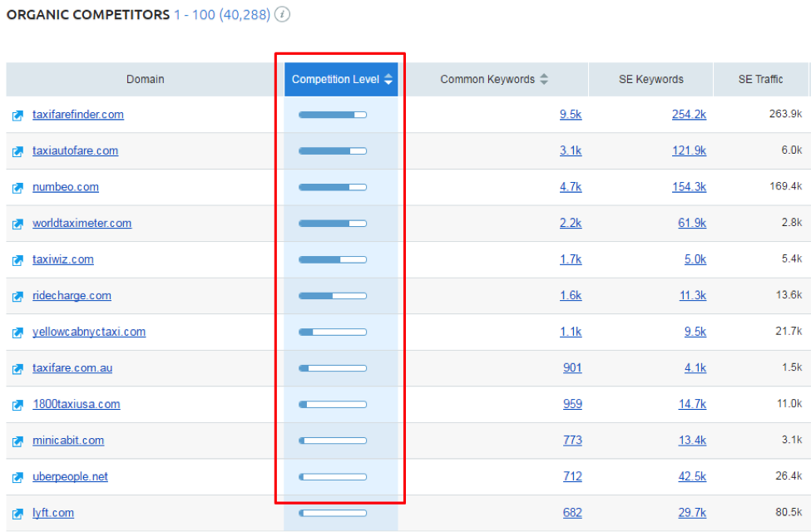811x532 pixels.
Task: Open 5.0k SE keywords link
Action: point(695,259)
